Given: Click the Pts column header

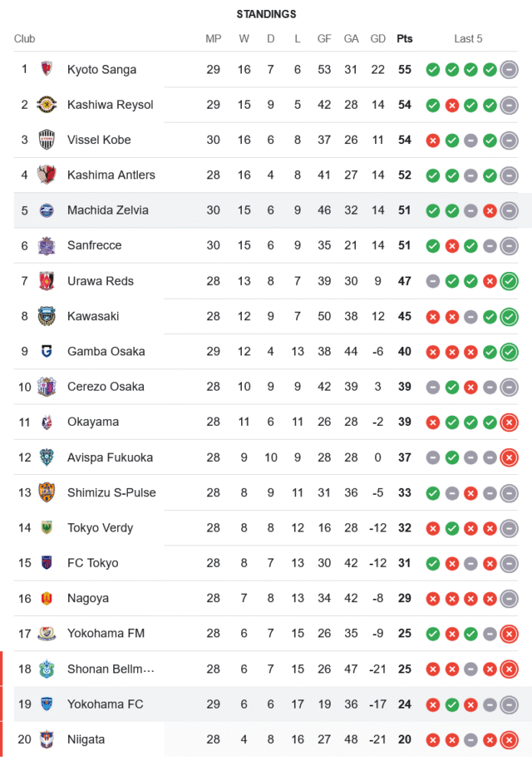Looking at the screenshot, I should (404, 38).
